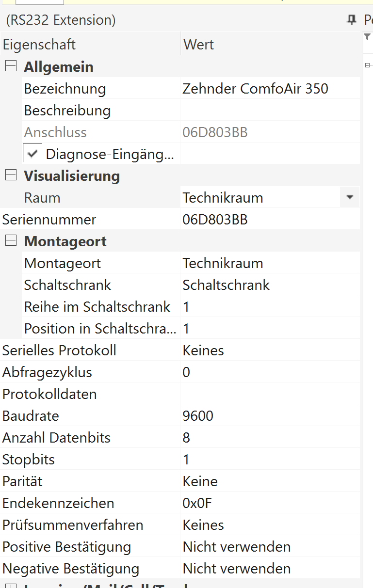Click the empty Beschreibung value field
This screenshot has height=588, width=373.
(x=269, y=111)
